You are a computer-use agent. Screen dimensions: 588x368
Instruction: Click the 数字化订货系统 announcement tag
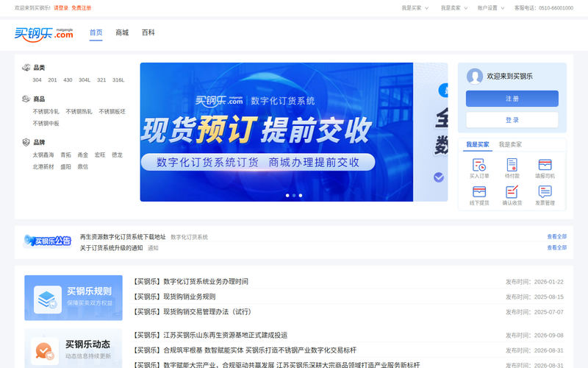(x=189, y=237)
